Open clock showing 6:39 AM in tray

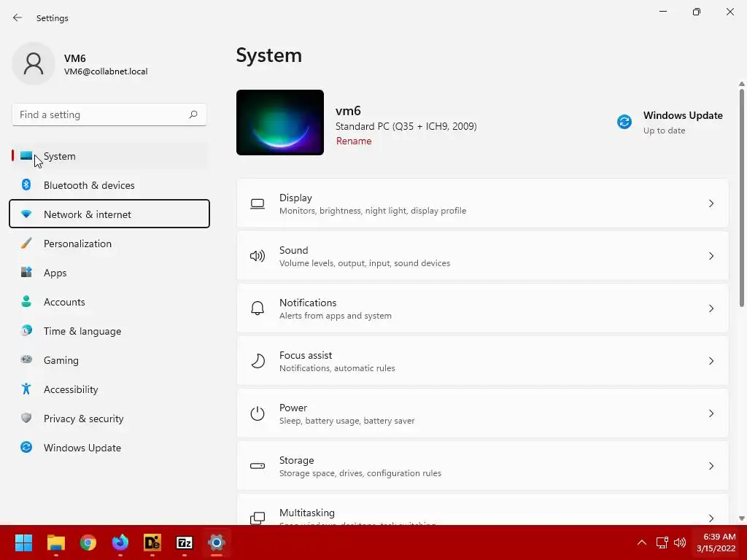[716, 542]
